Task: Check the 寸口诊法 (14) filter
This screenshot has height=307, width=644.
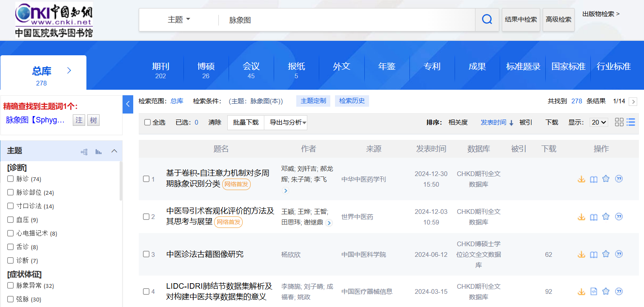Action: [10, 206]
